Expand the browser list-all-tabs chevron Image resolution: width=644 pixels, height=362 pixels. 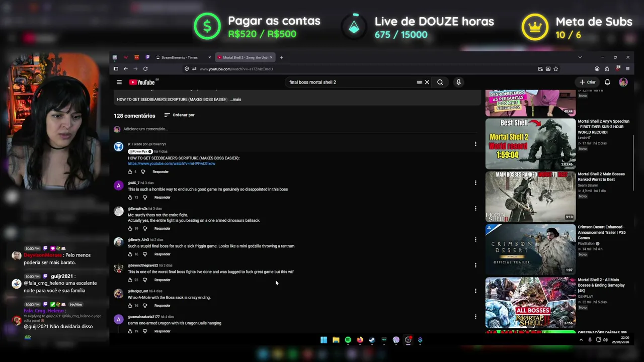[x=580, y=57]
